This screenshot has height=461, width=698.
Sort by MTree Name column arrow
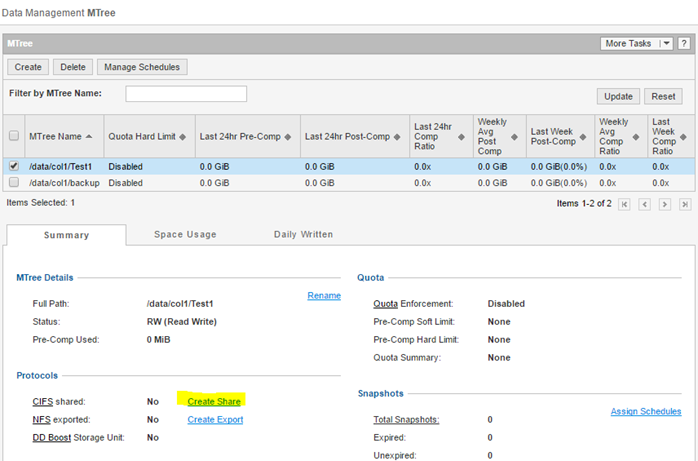pos(89,136)
